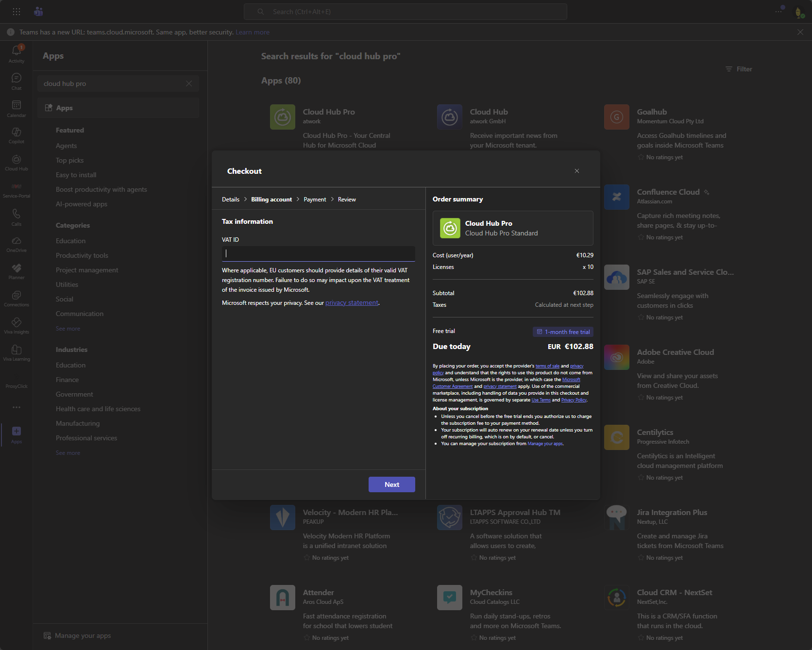812x650 pixels.
Task: Open the Calendar icon in the sidebar
Action: (17, 108)
